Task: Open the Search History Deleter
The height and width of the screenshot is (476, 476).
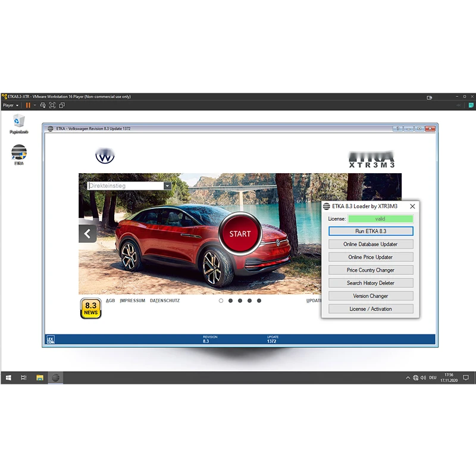Action: pos(371,283)
